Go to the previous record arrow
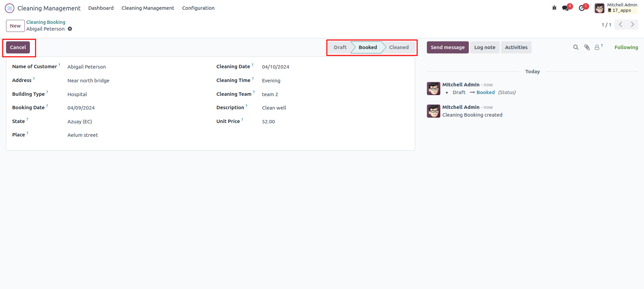Image resolution: width=644 pixels, height=289 pixels. point(621,25)
